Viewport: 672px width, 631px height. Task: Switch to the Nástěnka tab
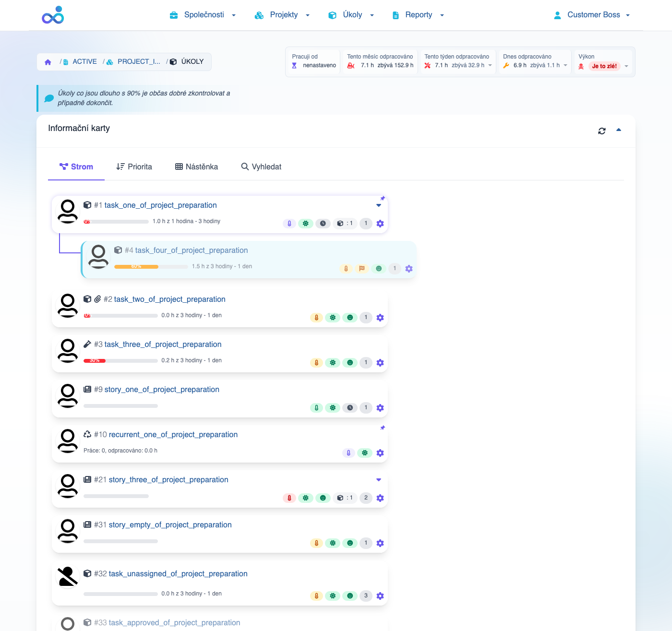point(196,167)
